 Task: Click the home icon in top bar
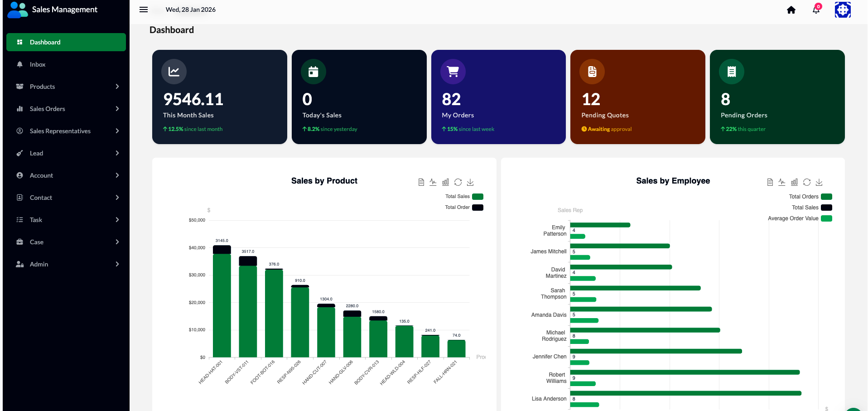(791, 10)
